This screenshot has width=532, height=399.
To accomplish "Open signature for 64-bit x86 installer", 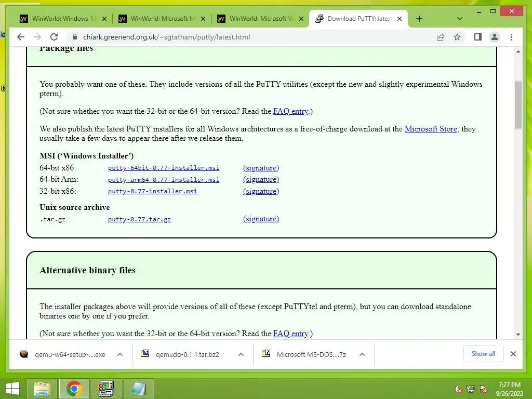I will click(x=261, y=168).
